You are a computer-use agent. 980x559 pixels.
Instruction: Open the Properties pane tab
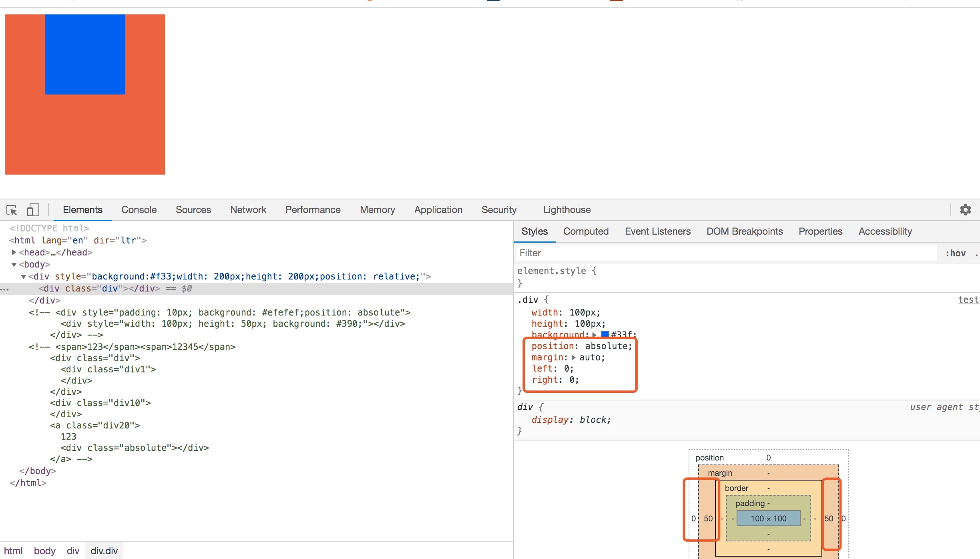(x=820, y=231)
